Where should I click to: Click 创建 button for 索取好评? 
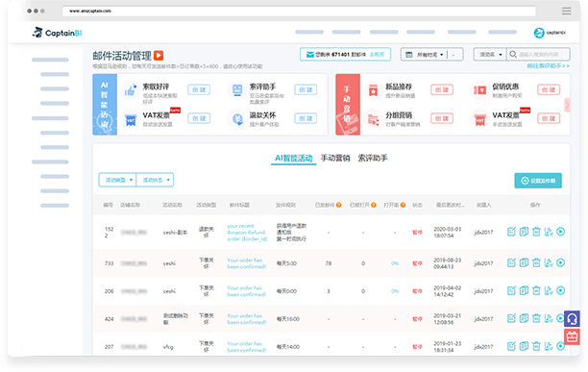[x=199, y=90]
